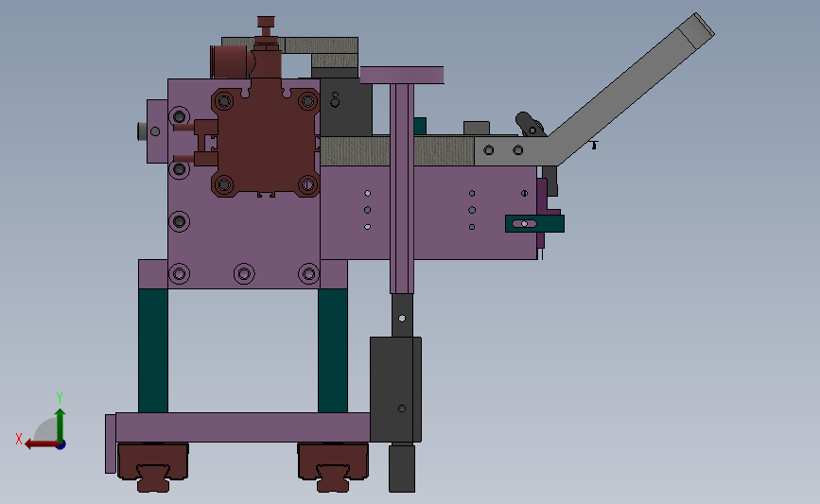Click the red X axis arrow of the triad
Screen dimensions: 820x504
click(42, 444)
